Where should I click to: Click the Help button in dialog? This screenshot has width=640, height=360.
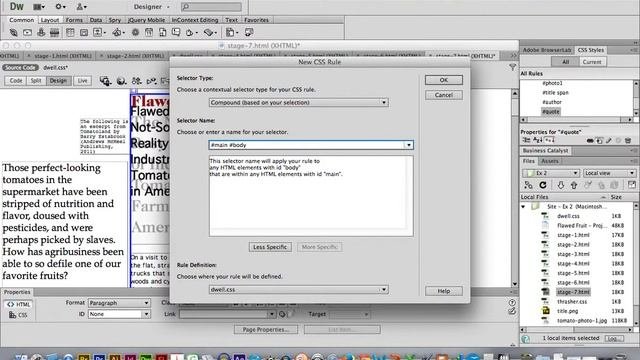point(444,291)
